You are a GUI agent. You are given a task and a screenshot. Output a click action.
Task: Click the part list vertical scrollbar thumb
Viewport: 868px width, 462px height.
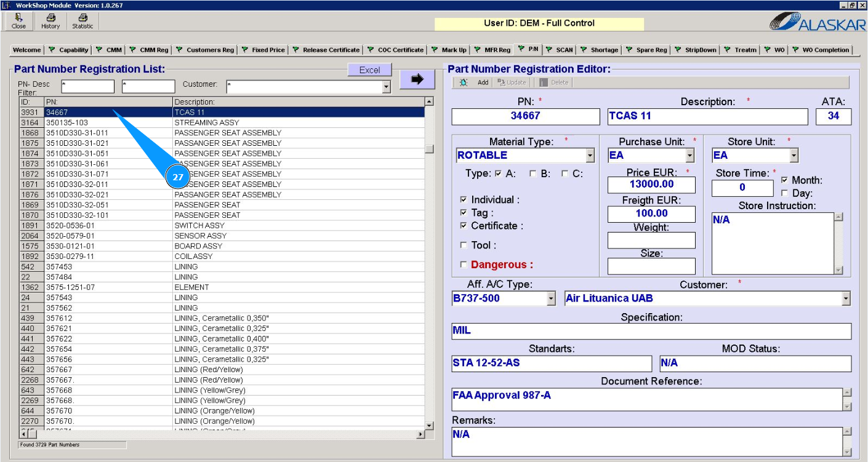pos(429,149)
